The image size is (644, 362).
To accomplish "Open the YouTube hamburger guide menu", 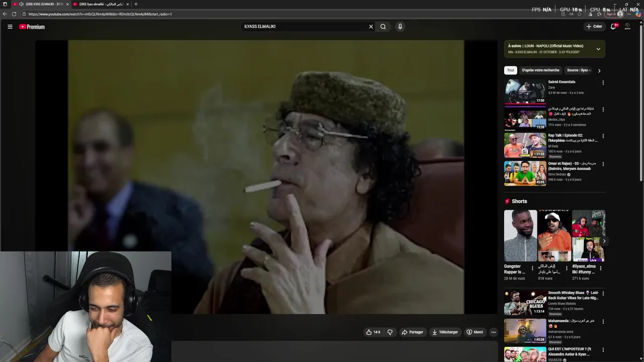I will (x=10, y=27).
